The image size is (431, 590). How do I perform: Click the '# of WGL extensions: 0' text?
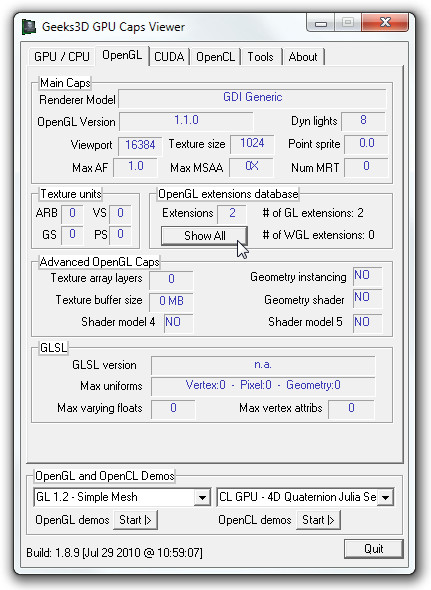pos(318,235)
